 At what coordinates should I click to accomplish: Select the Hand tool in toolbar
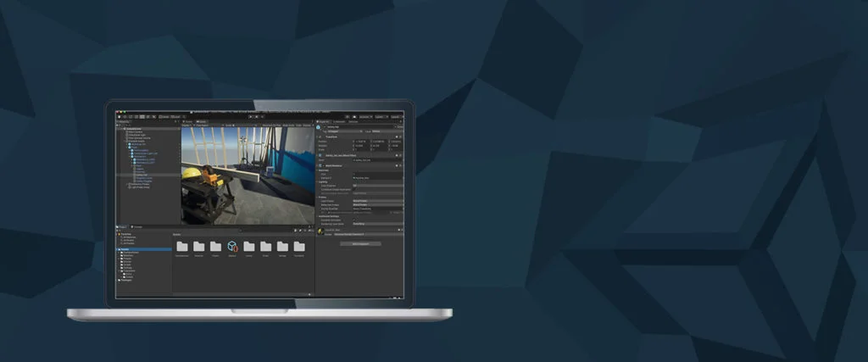[120, 116]
